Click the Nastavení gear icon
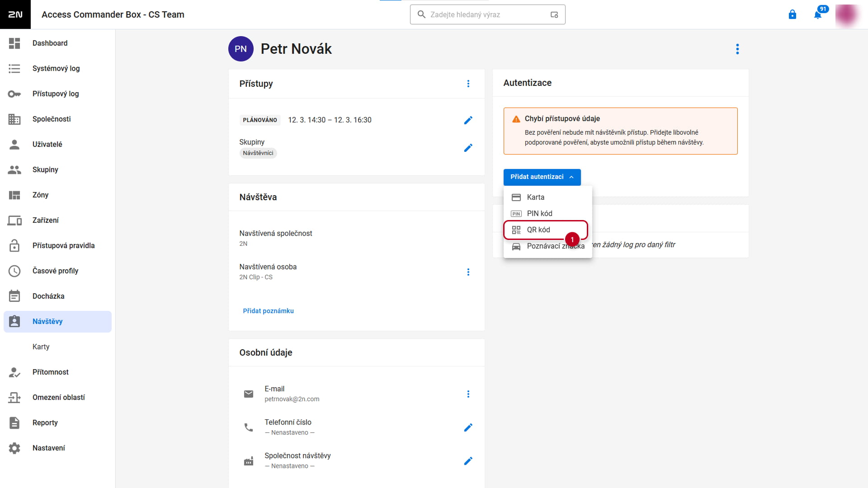 [x=14, y=448]
